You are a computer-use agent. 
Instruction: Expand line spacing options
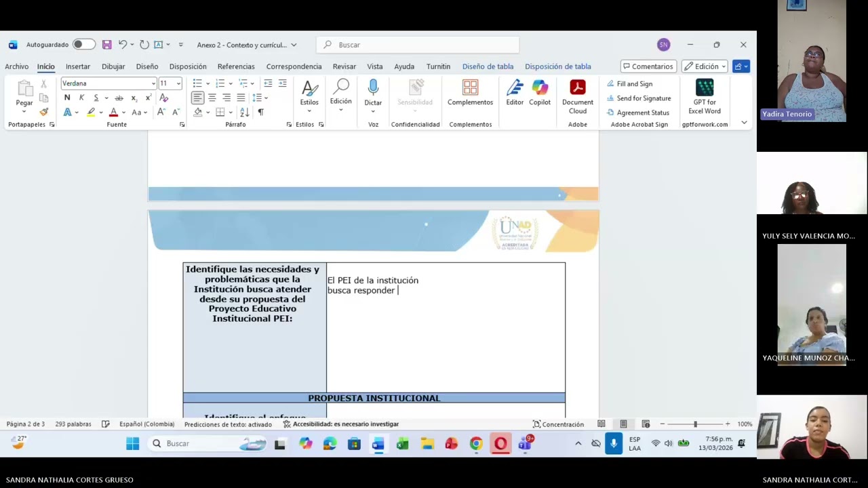coord(266,98)
